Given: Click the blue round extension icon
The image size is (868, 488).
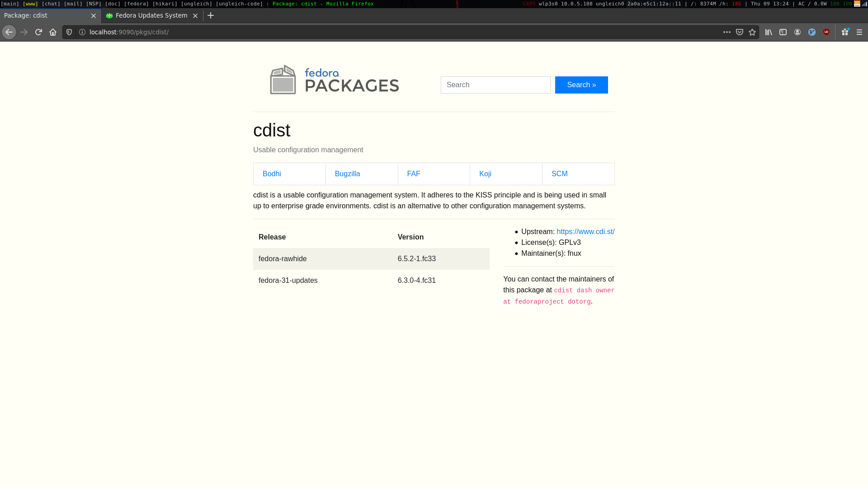Looking at the screenshot, I should (x=812, y=32).
